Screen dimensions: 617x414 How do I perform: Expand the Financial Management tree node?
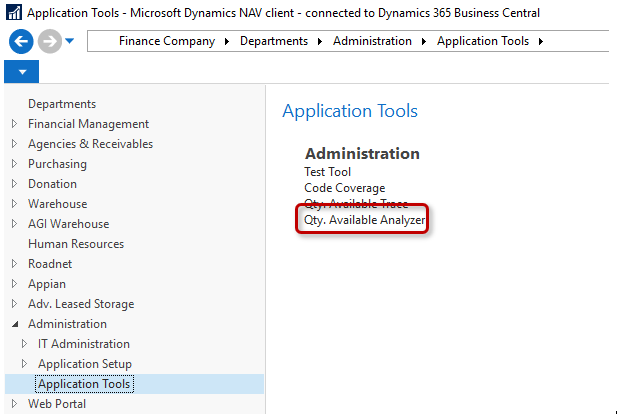point(14,124)
